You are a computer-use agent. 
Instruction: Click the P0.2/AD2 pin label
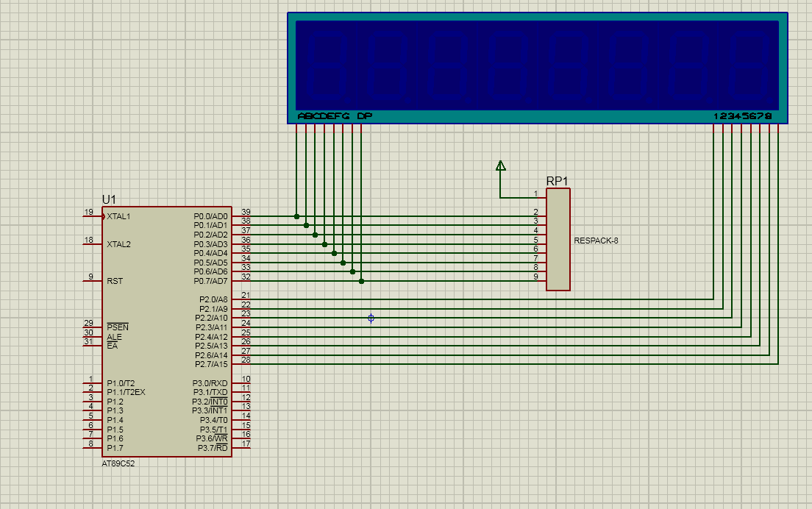[x=210, y=235]
